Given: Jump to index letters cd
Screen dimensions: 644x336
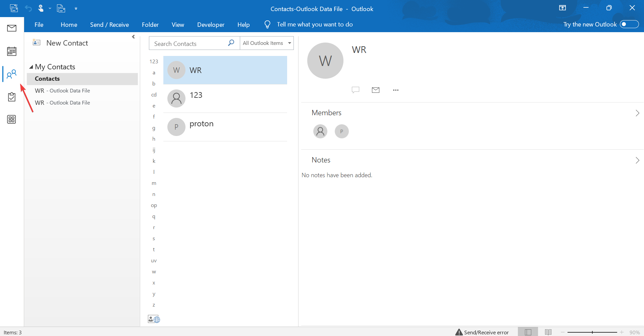Looking at the screenshot, I should [154, 95].
